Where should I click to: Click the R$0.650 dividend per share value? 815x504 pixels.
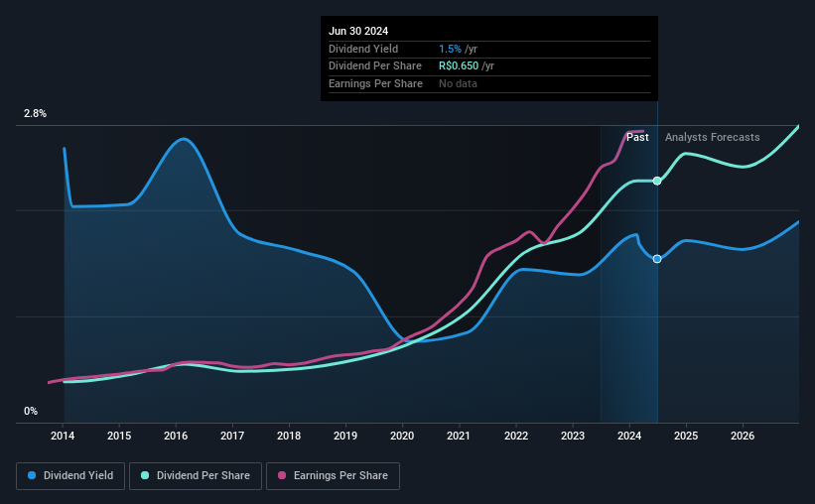click(x=459, y=66)
